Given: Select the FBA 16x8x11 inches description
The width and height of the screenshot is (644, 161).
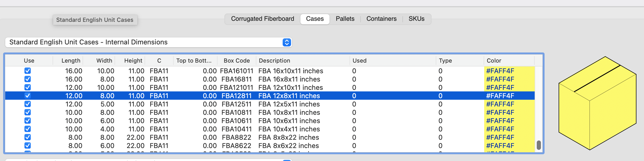Looking at the screenshot, I should [289, 79].
